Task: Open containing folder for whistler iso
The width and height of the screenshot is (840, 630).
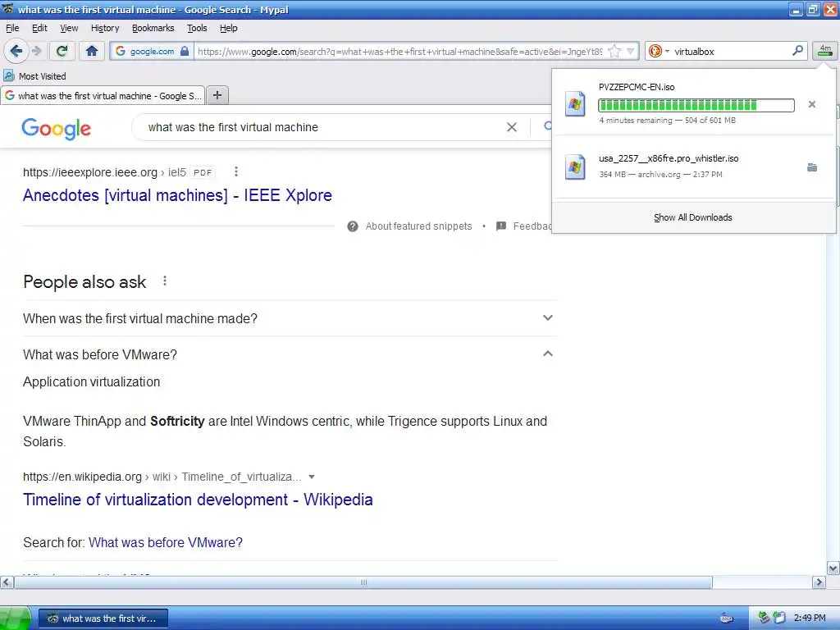Action: (x=812, y=167)
